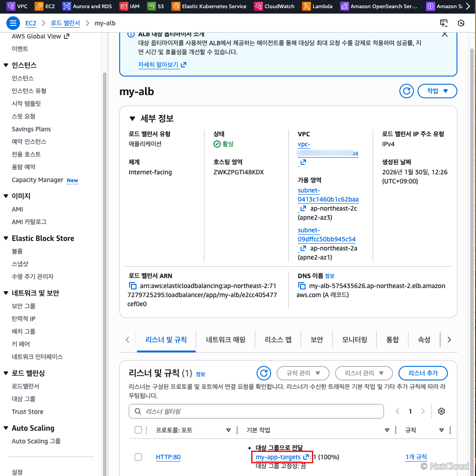The height and width of the screenshot is (476, 476).
Task: Collapse the 인스턴스 sidebar section
Action: (x=6, y=65)
